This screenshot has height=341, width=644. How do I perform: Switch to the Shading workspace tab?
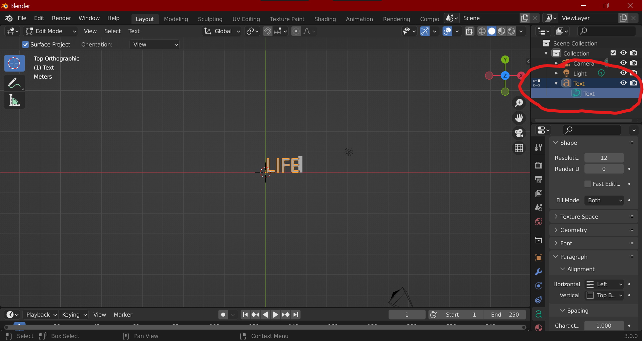click(325, 19)
